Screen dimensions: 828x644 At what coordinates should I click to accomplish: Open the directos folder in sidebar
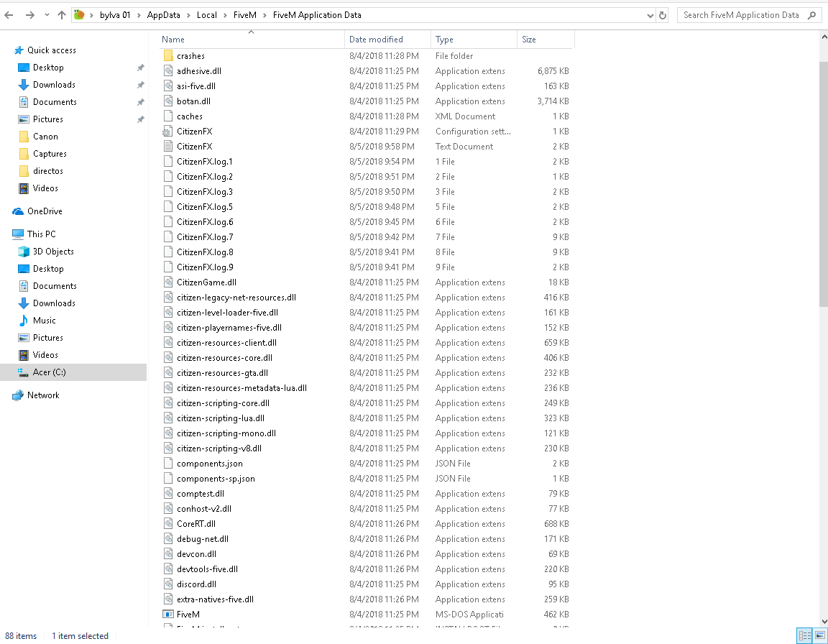(48, 171)
